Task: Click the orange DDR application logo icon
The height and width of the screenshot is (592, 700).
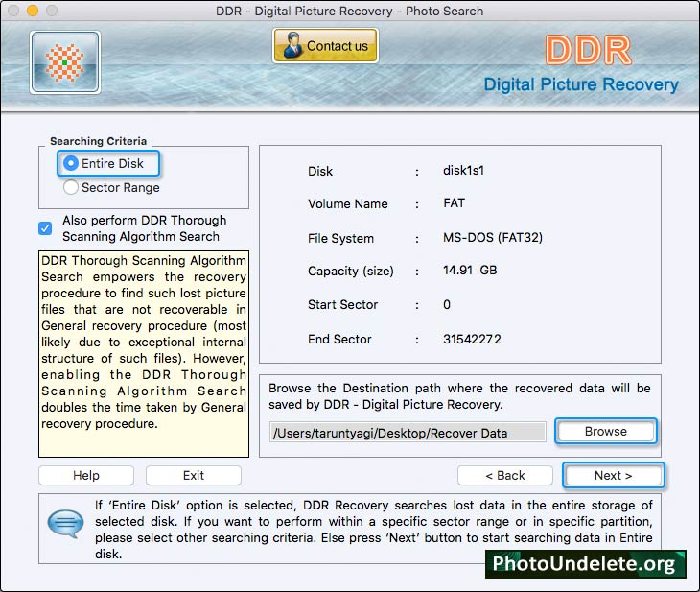Action: [x=65, y=62]
